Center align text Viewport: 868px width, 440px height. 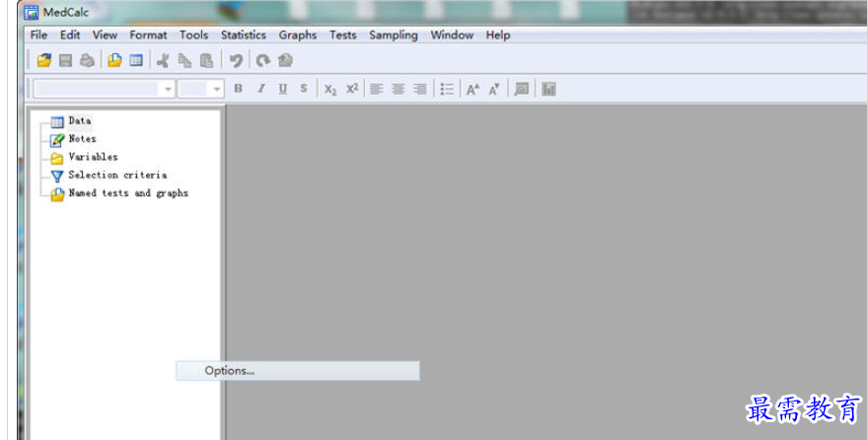coord(398,89)
